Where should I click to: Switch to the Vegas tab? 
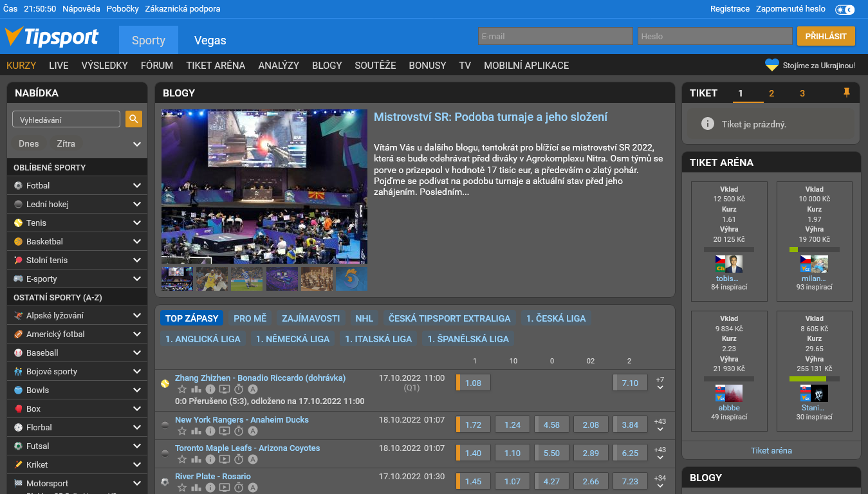pyautogui.click(x=210, y=40)
